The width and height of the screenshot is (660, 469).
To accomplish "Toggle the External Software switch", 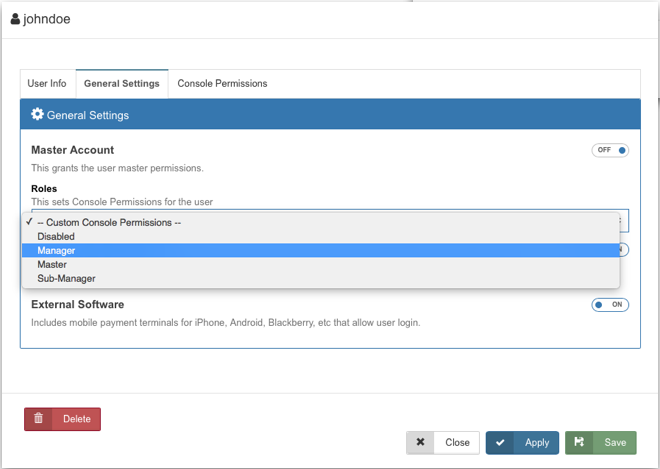I will click(x=610, y=304).
